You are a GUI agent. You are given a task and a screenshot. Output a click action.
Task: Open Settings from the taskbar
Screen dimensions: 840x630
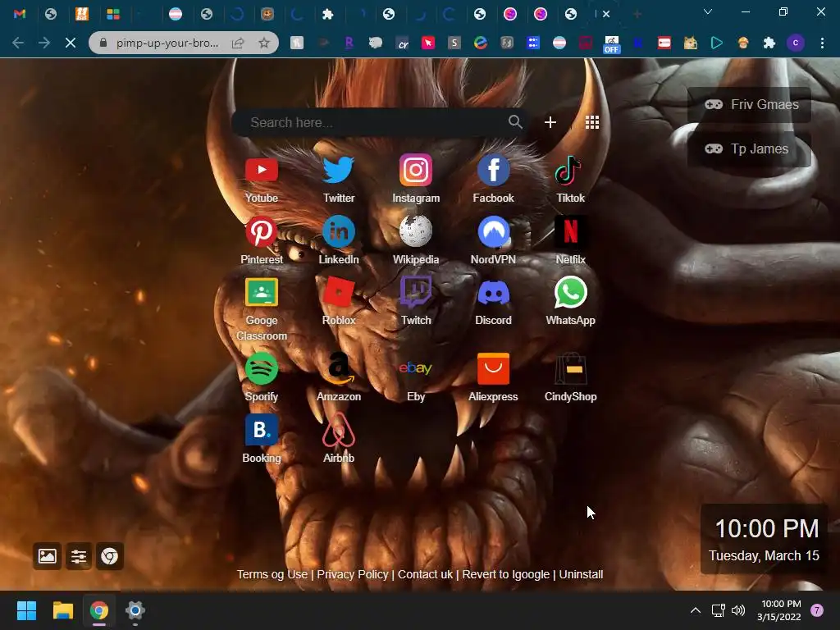click(135, 610)
